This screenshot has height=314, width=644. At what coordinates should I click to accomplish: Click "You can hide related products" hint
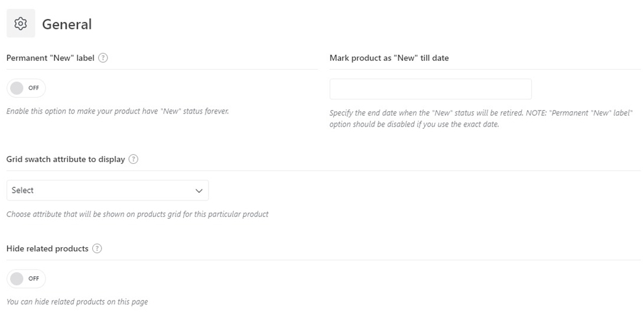tap(77, 302)
